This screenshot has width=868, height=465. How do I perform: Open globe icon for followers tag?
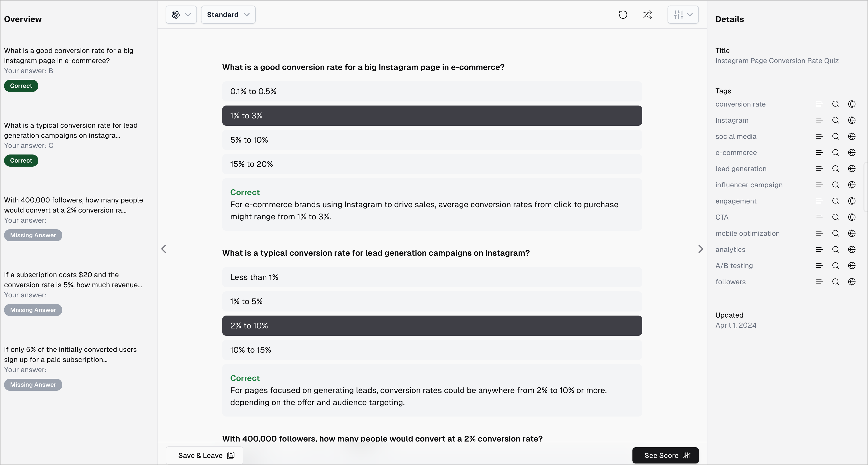[x=852, y=282]
